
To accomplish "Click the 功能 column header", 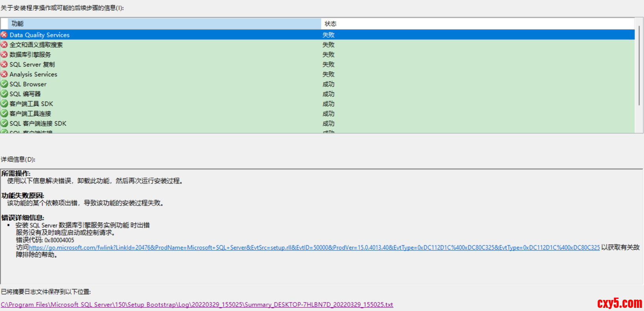I will coord(18,24).
